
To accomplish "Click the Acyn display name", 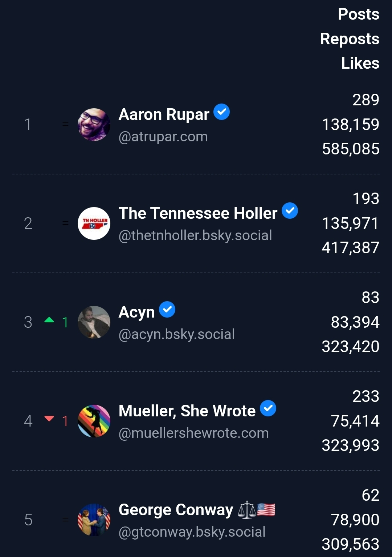I will tap(136, 312).
